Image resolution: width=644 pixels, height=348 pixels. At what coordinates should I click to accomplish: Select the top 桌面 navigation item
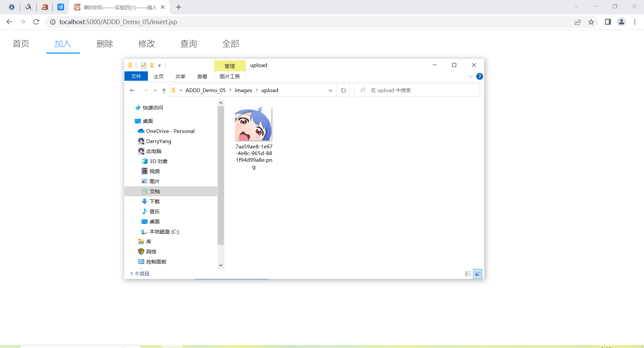[148, 121]
